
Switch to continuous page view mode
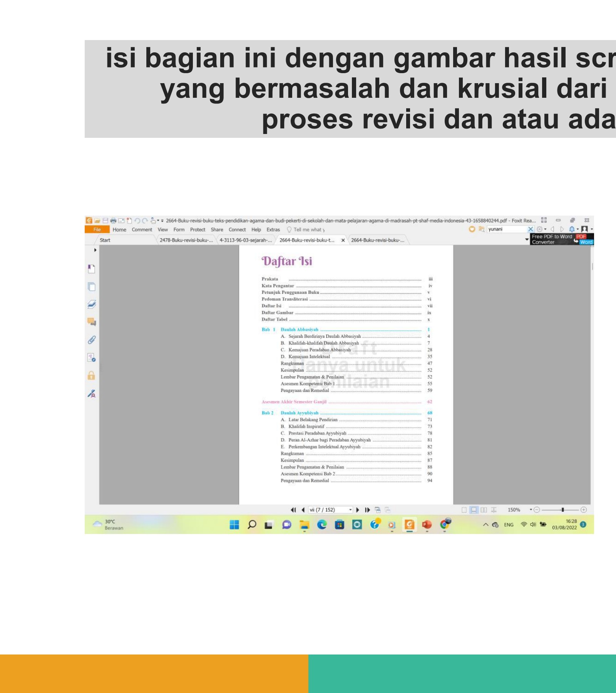click(474, 509)
